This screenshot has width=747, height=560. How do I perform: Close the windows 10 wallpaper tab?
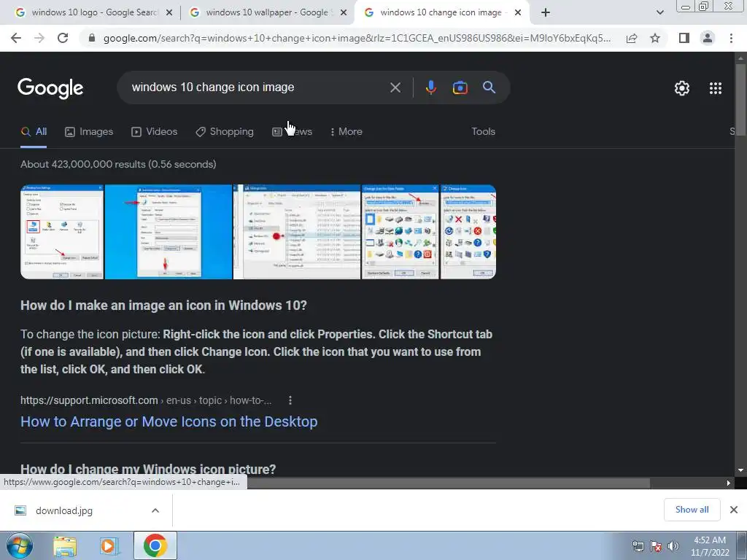344,13
